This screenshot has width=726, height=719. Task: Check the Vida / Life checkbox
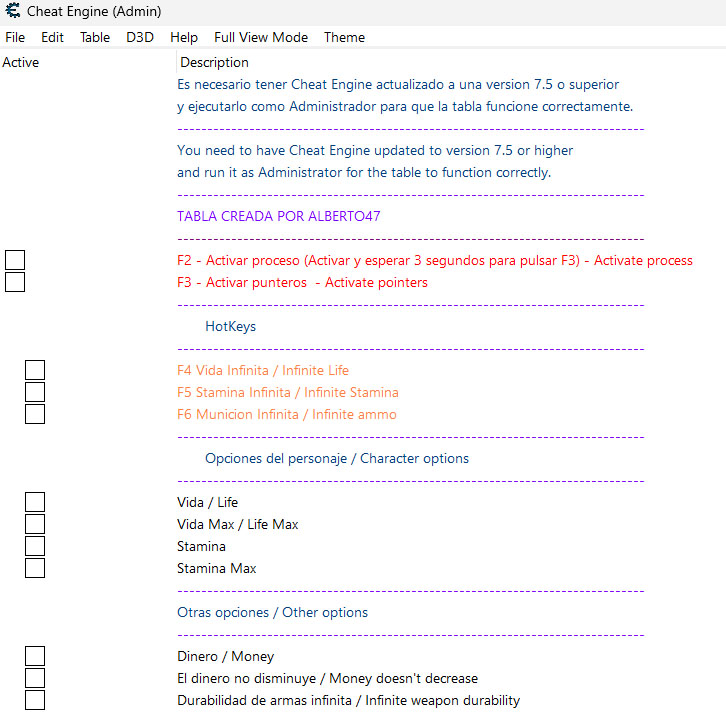coord(35,502)
